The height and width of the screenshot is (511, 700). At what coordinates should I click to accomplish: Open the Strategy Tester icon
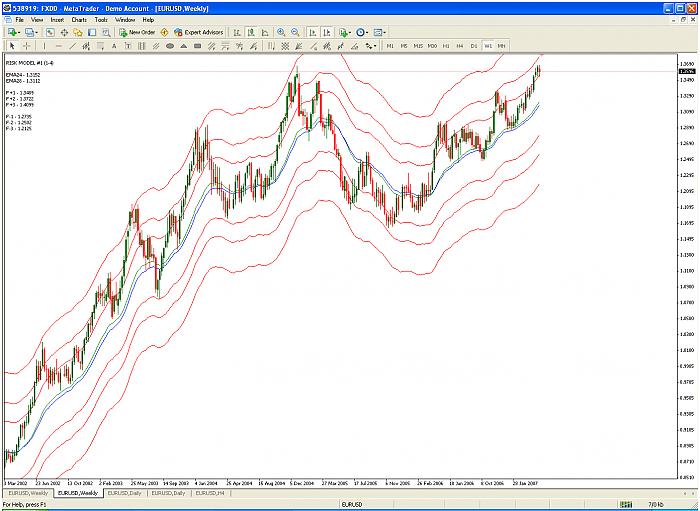(106, 32)
